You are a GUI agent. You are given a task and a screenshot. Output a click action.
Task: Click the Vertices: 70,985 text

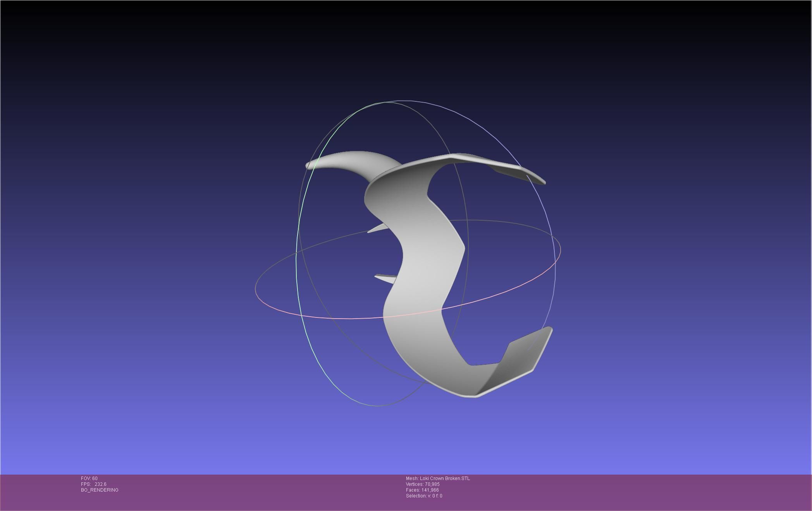coord(423,484)
